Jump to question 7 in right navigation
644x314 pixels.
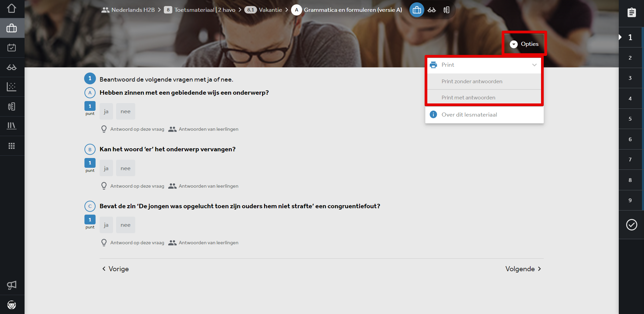tap(630, 159)
